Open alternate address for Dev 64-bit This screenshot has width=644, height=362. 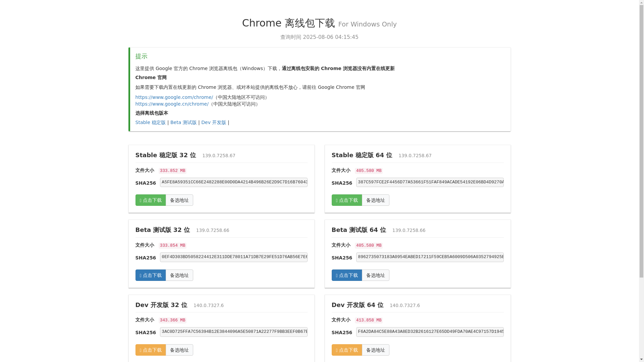376,350
